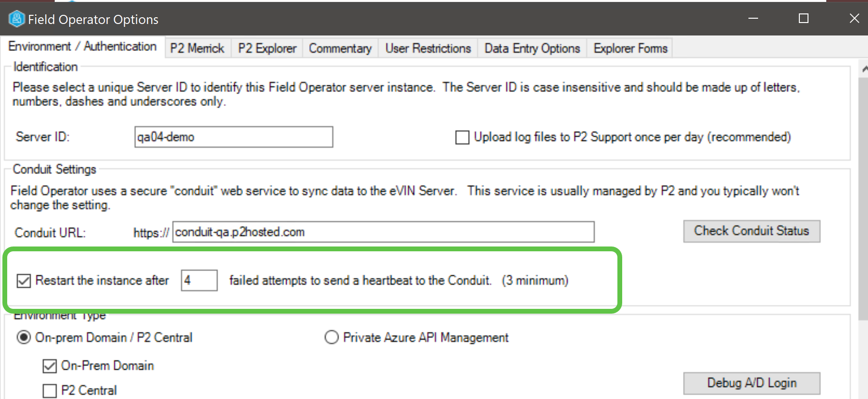Select Private Azure API Management option
The height and width of the screenshot is (399, 868).
pyautogui.click(x=332, y=338)
